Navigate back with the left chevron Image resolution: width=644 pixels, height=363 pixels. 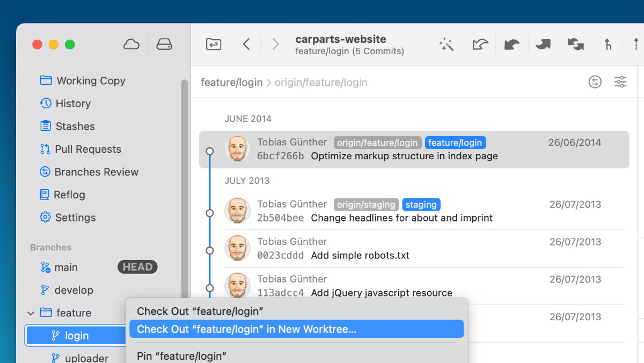246,45
